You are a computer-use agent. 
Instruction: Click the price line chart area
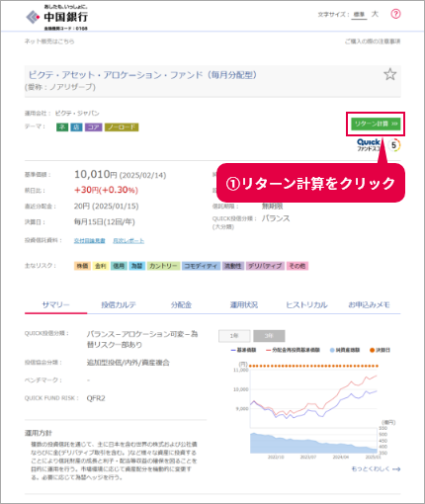(x=313, y=398)
